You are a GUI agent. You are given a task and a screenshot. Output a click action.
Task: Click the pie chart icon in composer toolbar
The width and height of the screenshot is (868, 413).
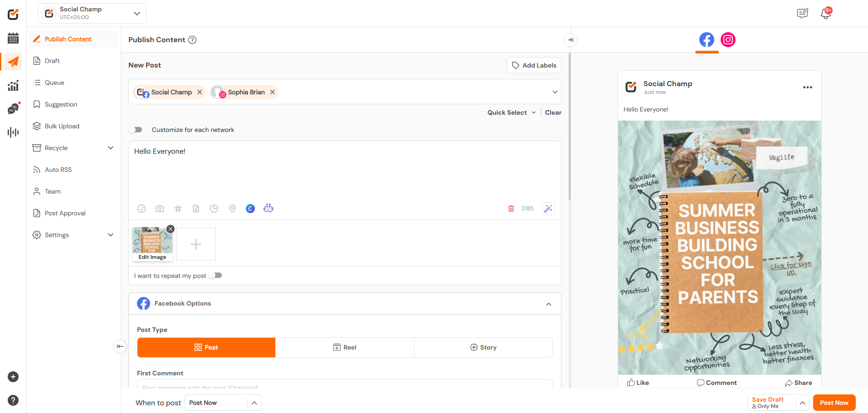coord(214,209)
